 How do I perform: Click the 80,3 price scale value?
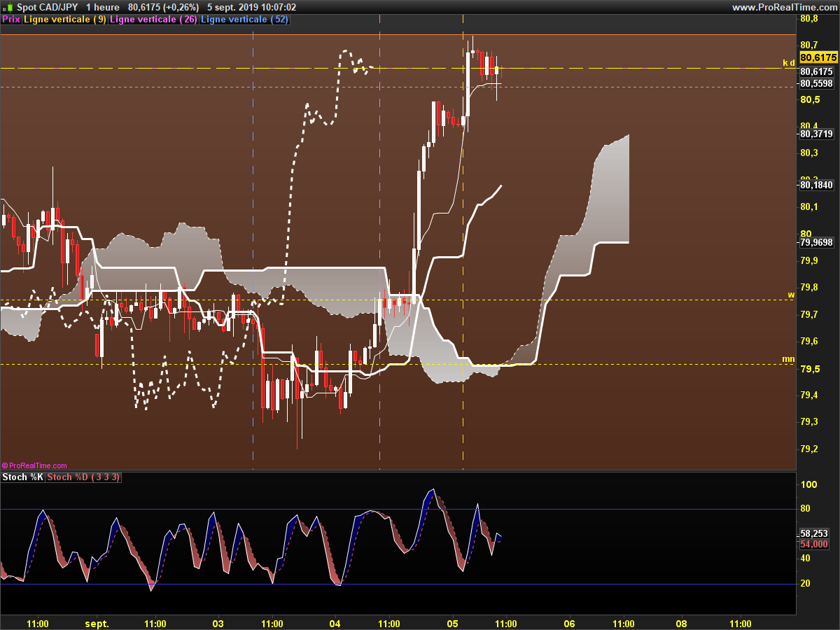(810, 153)
